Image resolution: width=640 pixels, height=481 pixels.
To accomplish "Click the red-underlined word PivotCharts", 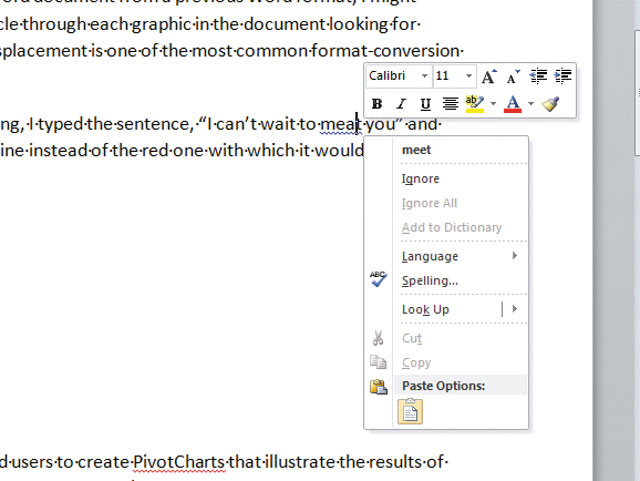I will (x=179, y=462).
